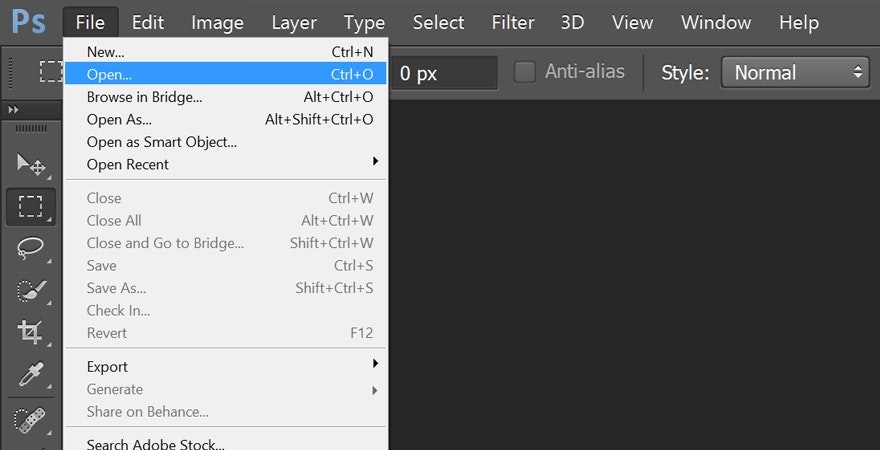Viewport: 880px width, 450px height.
Task: Select the Move tool
Action: pyautogui.click(x=31, y=164)
